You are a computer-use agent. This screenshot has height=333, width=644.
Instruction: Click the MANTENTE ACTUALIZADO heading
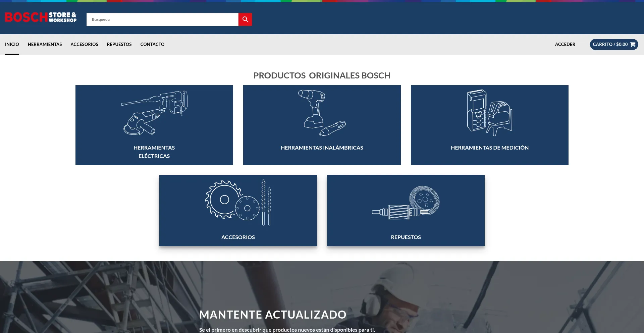273,315
